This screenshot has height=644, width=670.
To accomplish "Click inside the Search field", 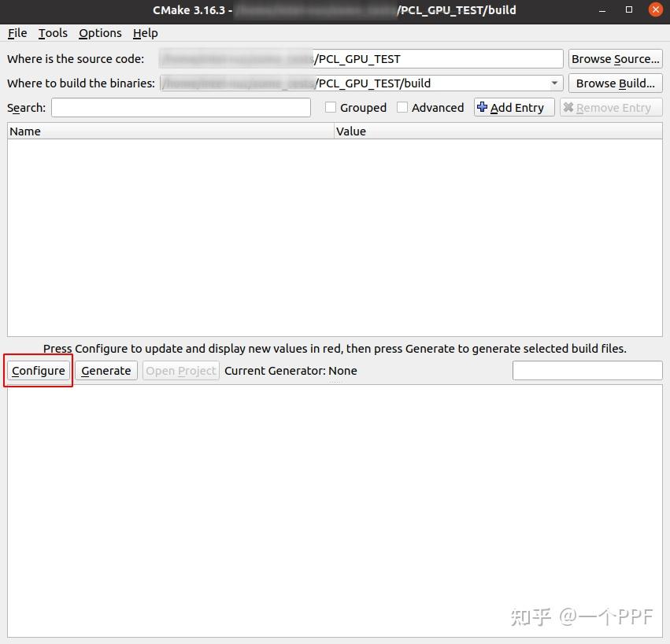I will point(181,107).
